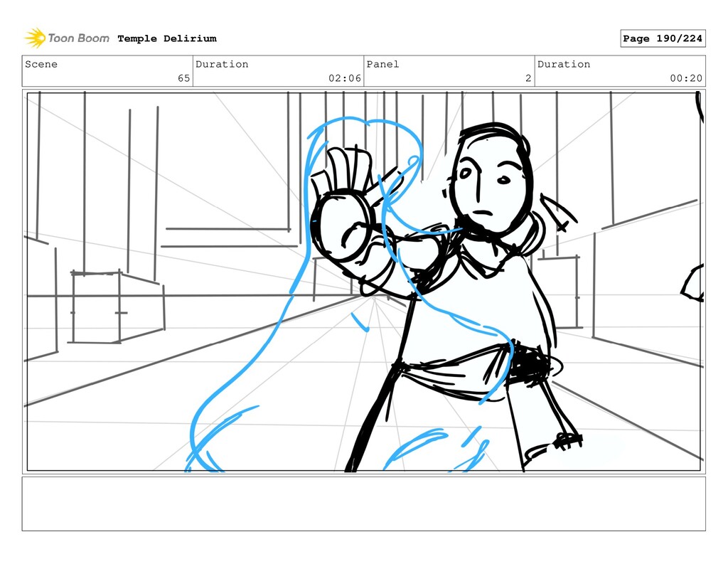
Task: Click the 'Page 190/224' box
Action: pos(663,38)
